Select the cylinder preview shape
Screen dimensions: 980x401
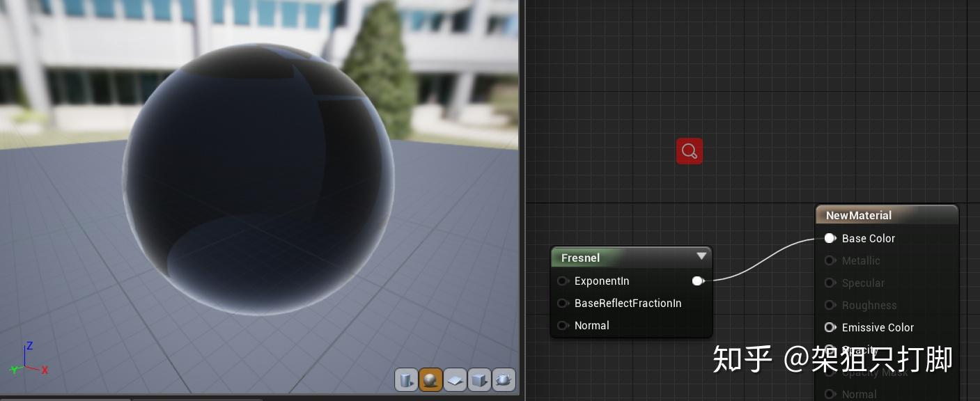tap(406, 379)
